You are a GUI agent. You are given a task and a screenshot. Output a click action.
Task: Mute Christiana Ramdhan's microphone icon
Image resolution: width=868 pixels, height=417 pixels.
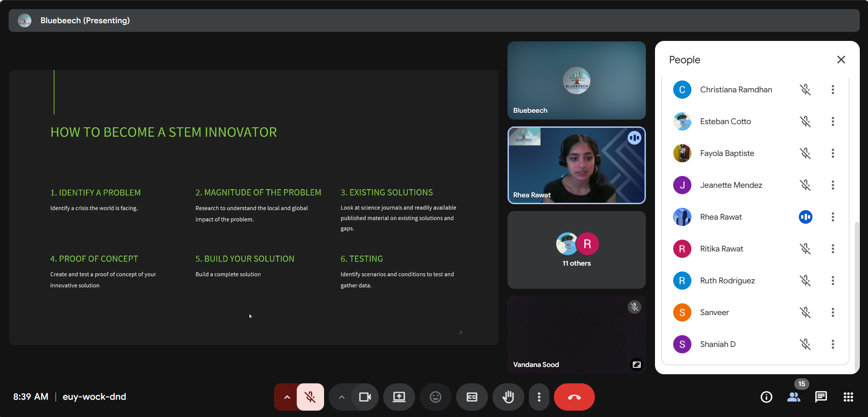805,90
